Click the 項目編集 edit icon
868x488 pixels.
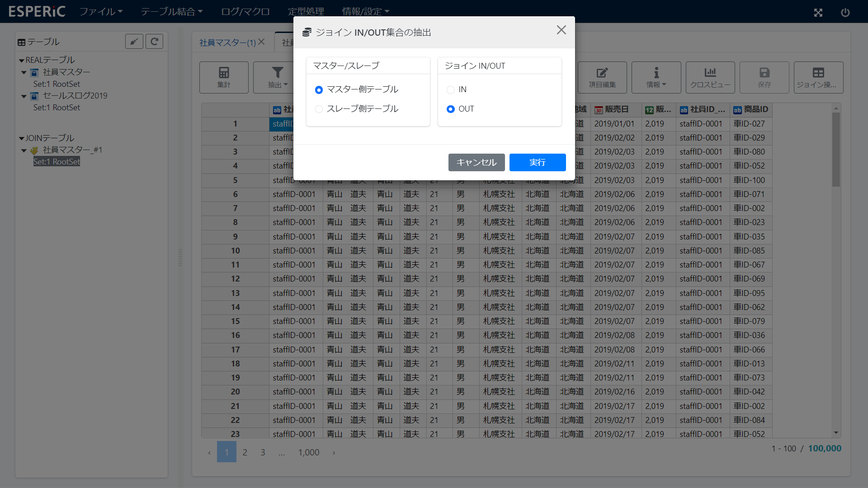(602, 73)
